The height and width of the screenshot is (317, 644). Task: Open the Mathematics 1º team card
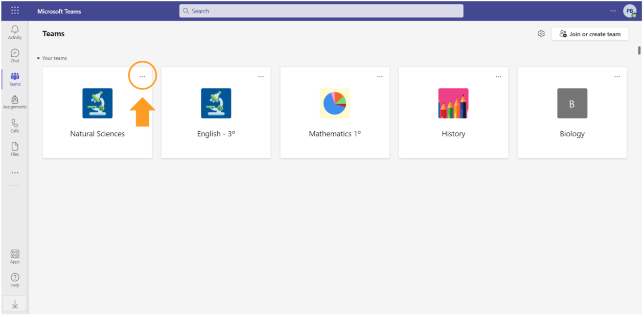click(335, 113)
